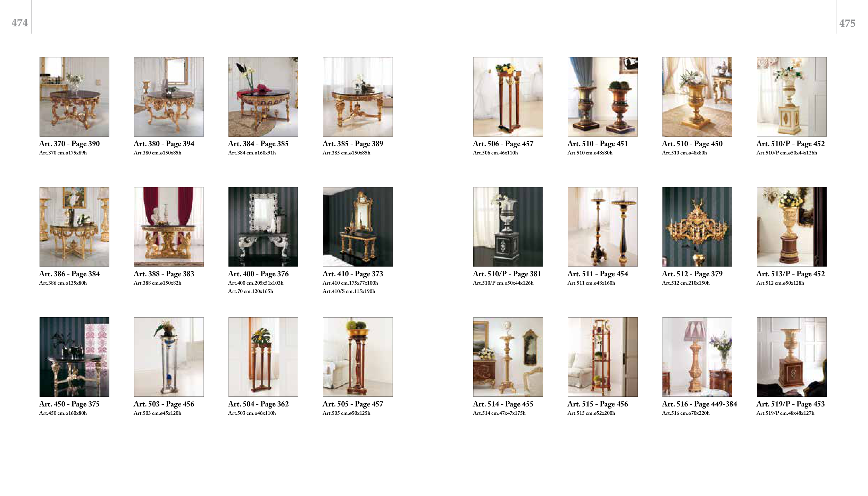Click page number 475
Viewport: 868px width, 496px height.
click(847, 23)
